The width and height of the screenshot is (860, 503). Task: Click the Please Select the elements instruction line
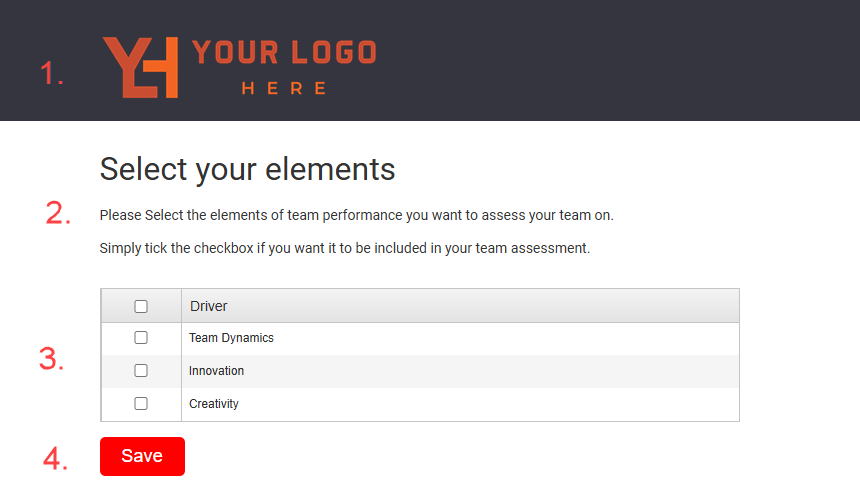[356, 215]
